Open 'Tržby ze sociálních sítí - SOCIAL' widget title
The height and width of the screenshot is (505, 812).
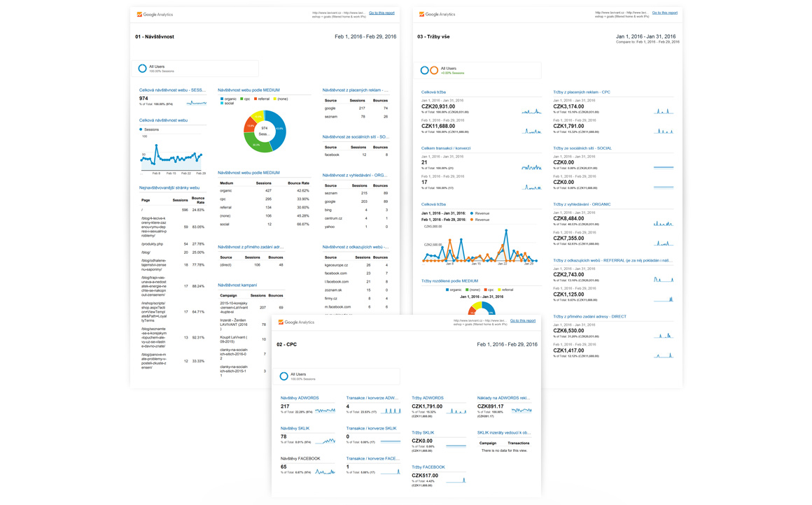582,148
